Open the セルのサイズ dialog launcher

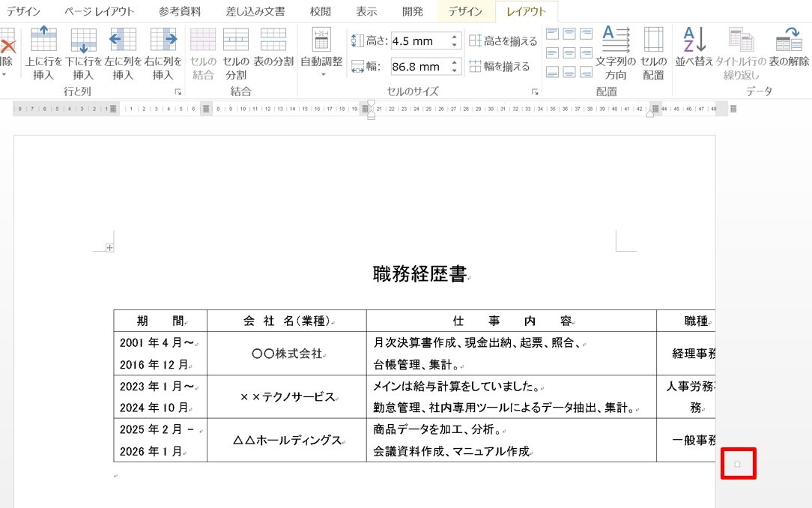535,92
